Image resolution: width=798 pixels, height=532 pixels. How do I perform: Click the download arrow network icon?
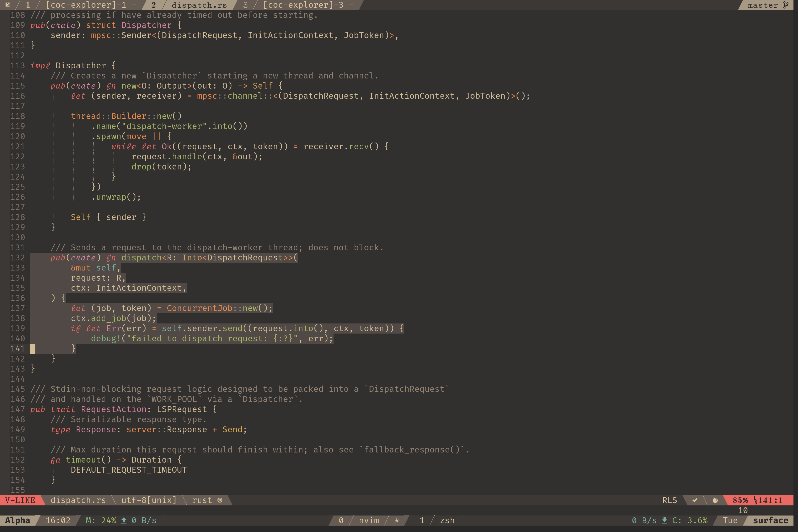click(x=664, y=520)
